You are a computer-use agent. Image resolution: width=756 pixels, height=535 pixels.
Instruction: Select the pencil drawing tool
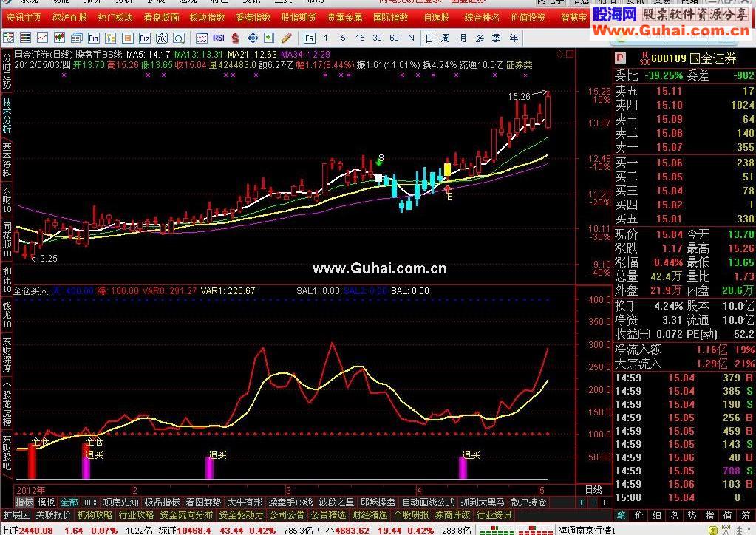[x=287, y=38]
